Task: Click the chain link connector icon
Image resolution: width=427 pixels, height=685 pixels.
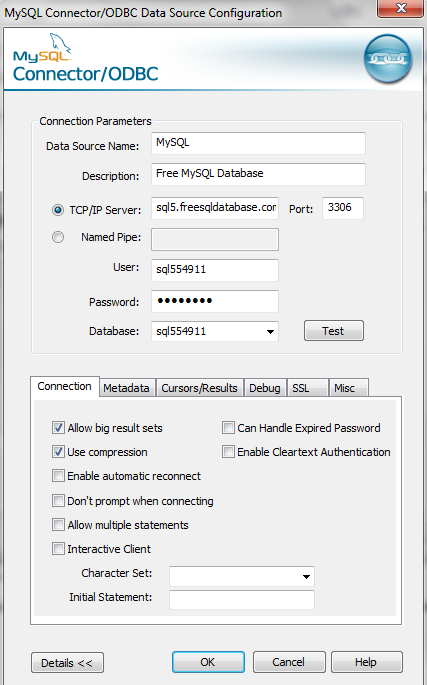Action: [x=387, y=59]
